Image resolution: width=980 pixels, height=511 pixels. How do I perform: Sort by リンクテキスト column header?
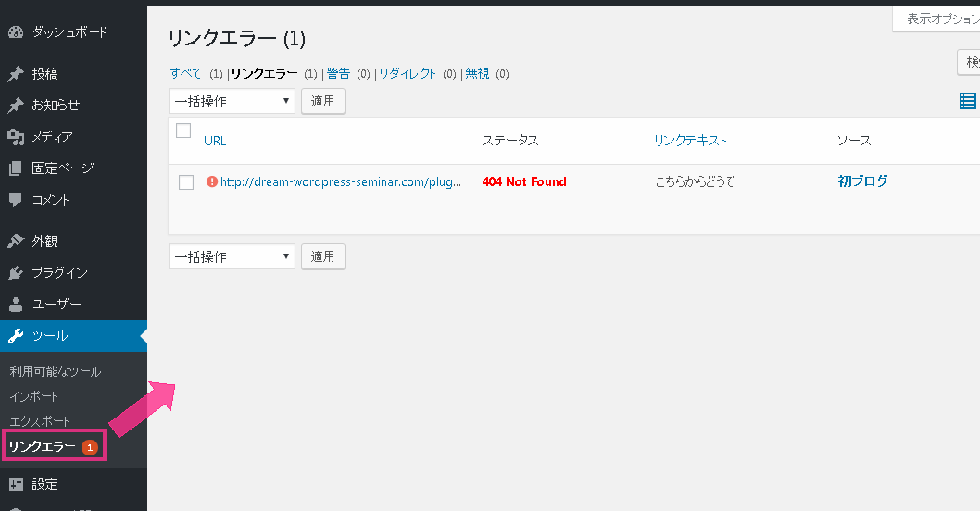pos(691,141)
